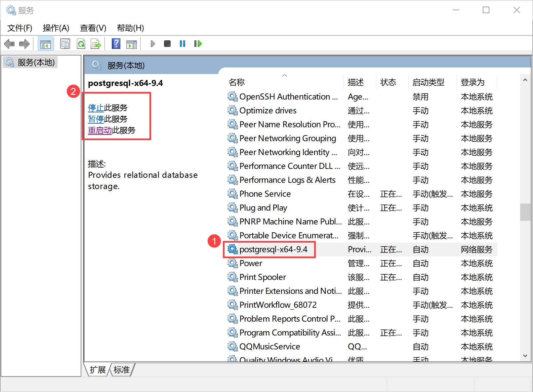
Task: Pause the service with the pause icon
Action: point(182,43)
